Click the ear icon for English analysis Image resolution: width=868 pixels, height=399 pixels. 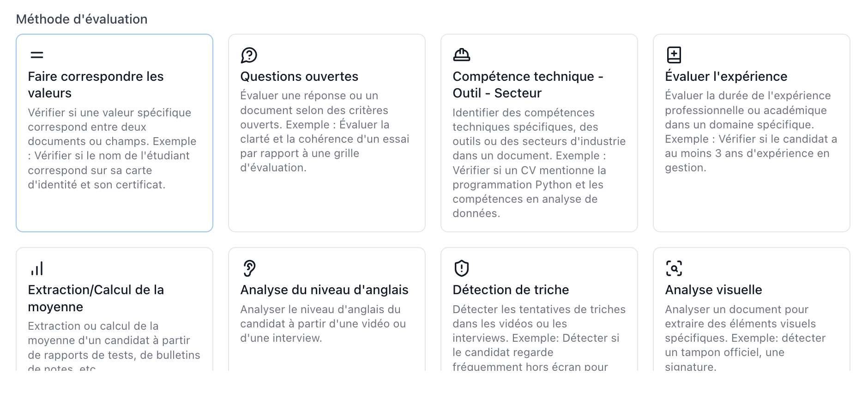pyautogui.click(x=249, y=268)
